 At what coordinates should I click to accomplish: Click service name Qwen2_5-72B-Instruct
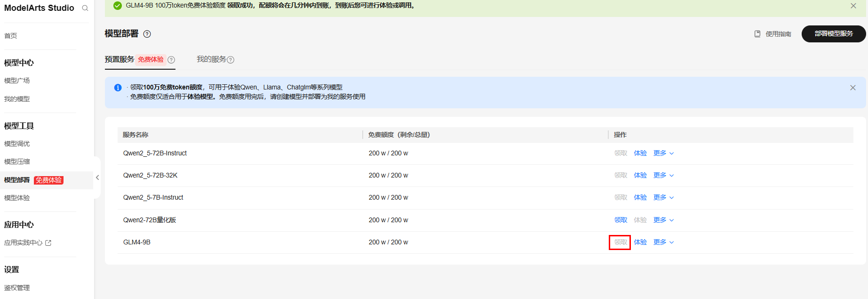[155, 153]
